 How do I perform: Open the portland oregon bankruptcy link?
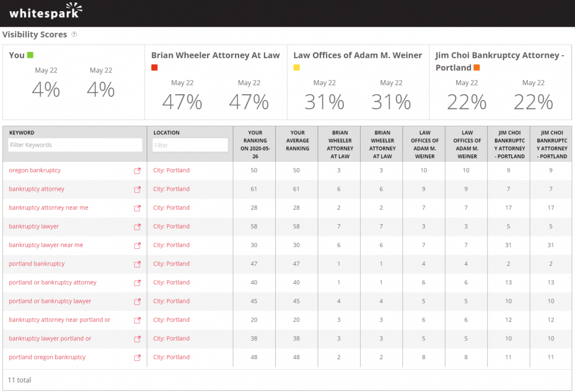pos(47,357)
